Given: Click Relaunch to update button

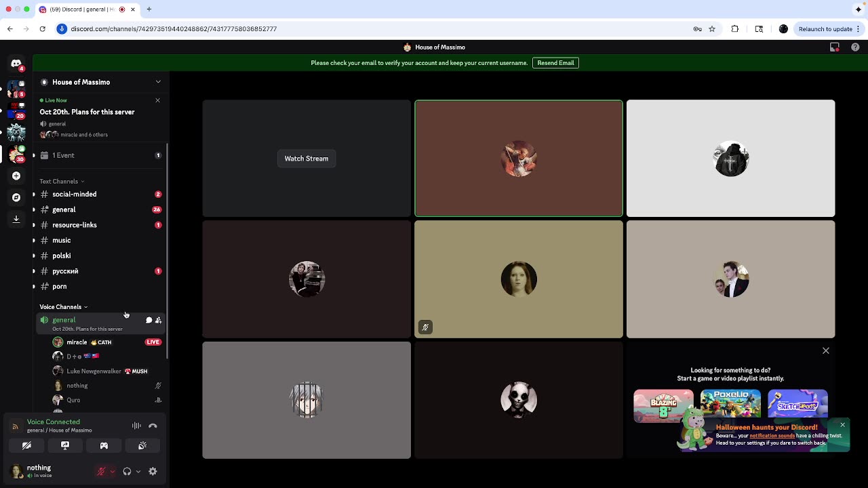Looking at the screenshot, I should click(x=829, y=29).
